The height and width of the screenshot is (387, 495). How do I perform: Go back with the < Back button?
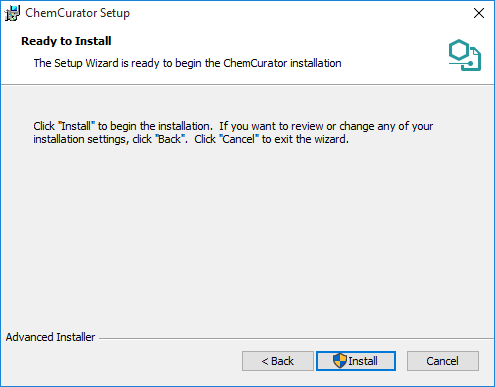(x=278, y=361)
